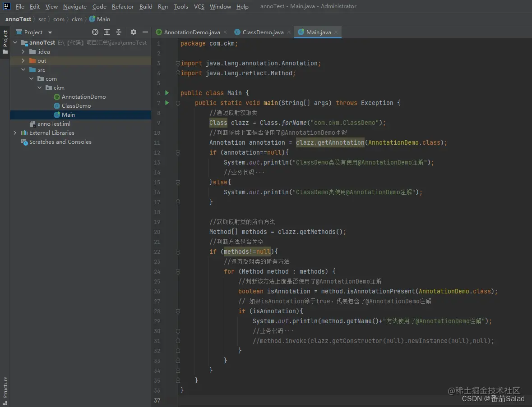This screenshot has width=532, height=407.
Task: Click the Expand All icon in Project panel
Action: [107, 32]
